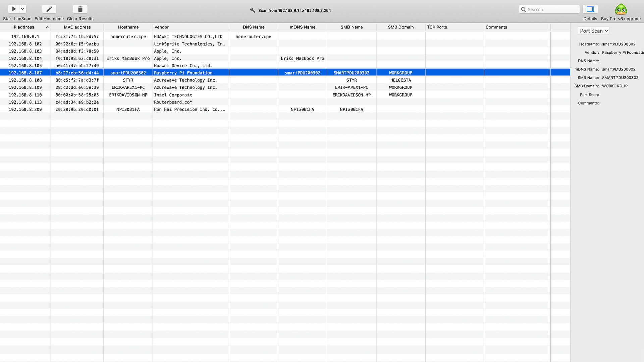Image resolution: width=644 pixels, height=362 pixels.
Task: Click the Edit Hostname pencil icon
Action: [x=49, y=9]
